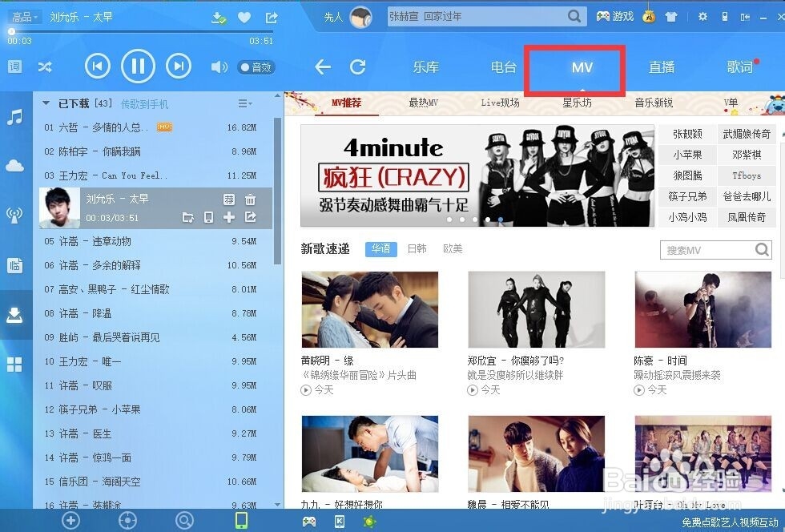The image size is (785, 532).
Task: Open the 4minute 疯狂 CRAZY banner
Action: (477, 175)
